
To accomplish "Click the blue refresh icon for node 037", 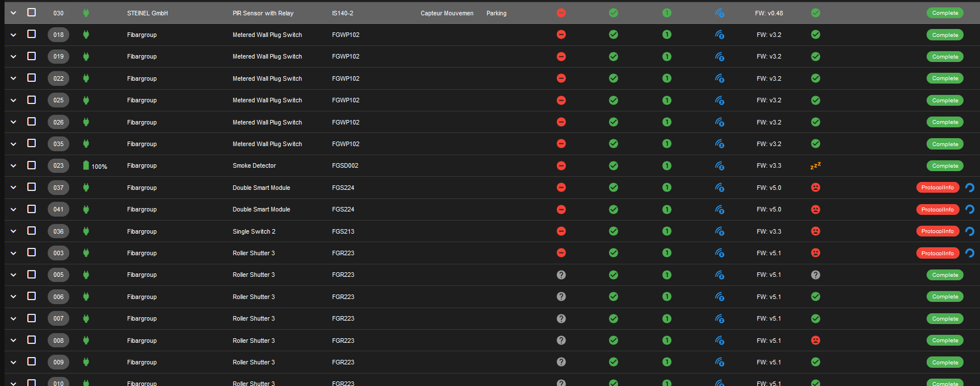I will pyautogui.click(x=970, y=187).
